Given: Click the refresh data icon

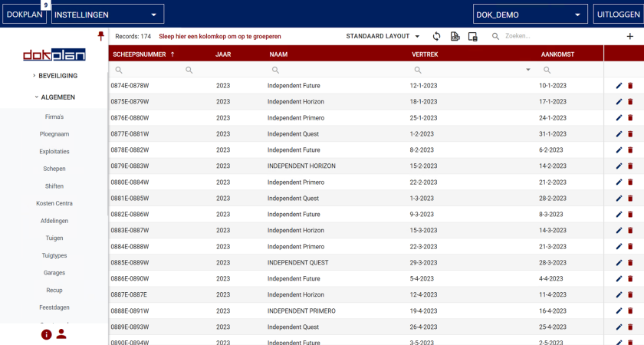Looking at the screenshot, I should tap(437, 36).
